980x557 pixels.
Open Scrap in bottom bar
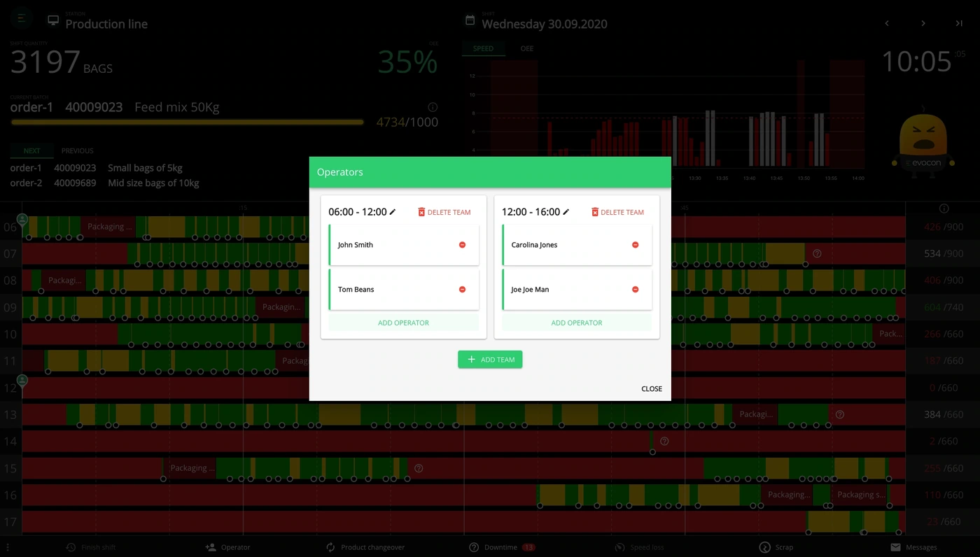[x=776, y=547]
